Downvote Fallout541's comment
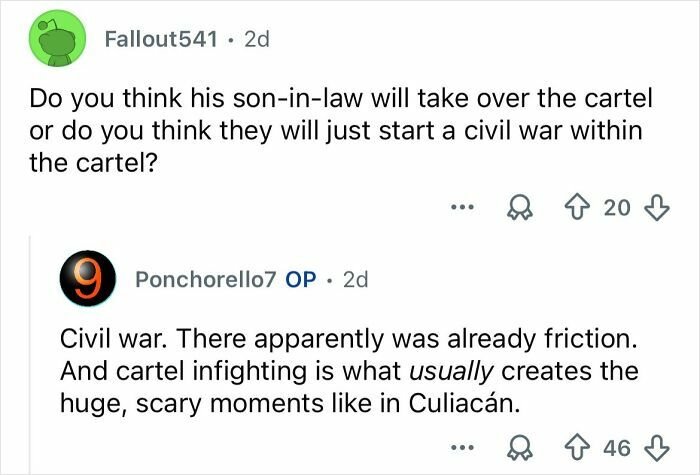 coord(655,207)
